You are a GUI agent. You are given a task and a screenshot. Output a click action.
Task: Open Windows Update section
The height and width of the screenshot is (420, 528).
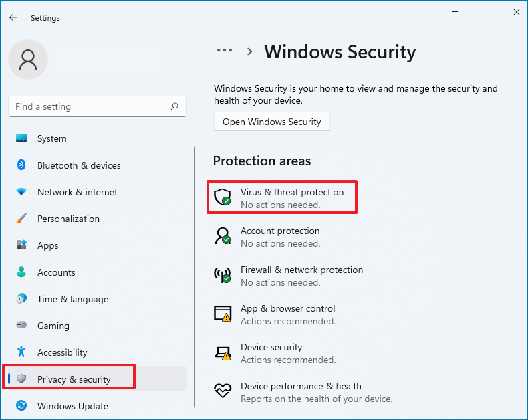tap(72, 406)
